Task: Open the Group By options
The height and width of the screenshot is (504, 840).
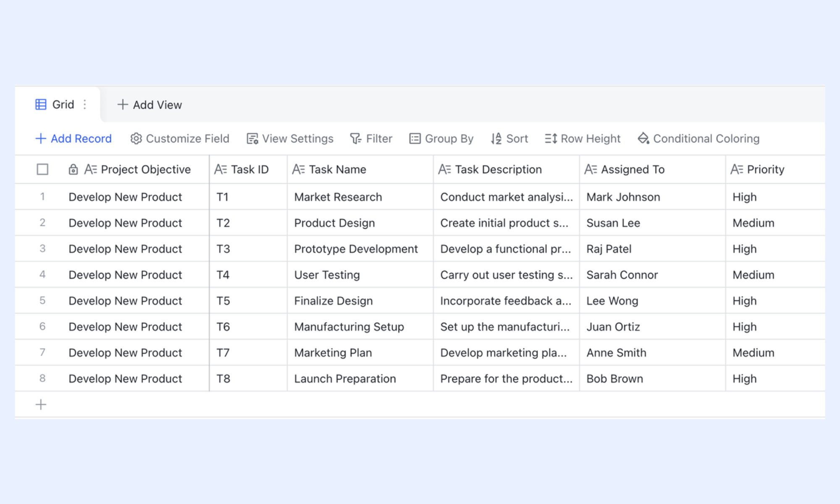Action: (441, 139)
